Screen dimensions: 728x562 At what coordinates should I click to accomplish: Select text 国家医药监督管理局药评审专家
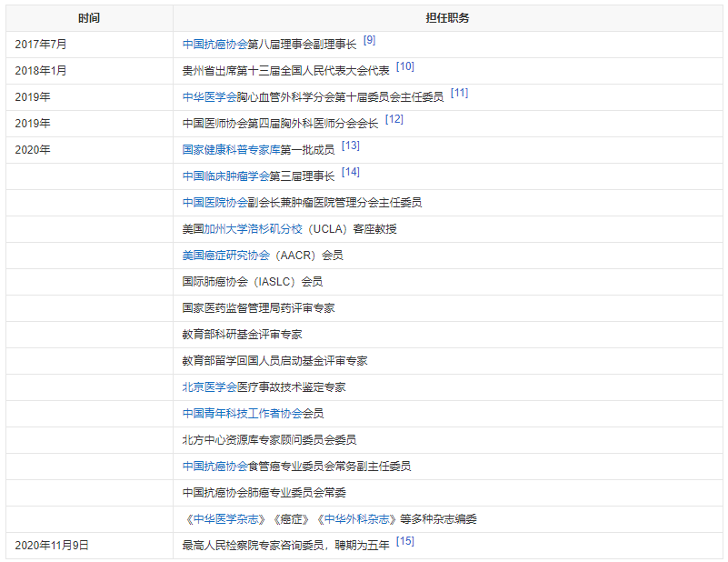tap(259, 308)
